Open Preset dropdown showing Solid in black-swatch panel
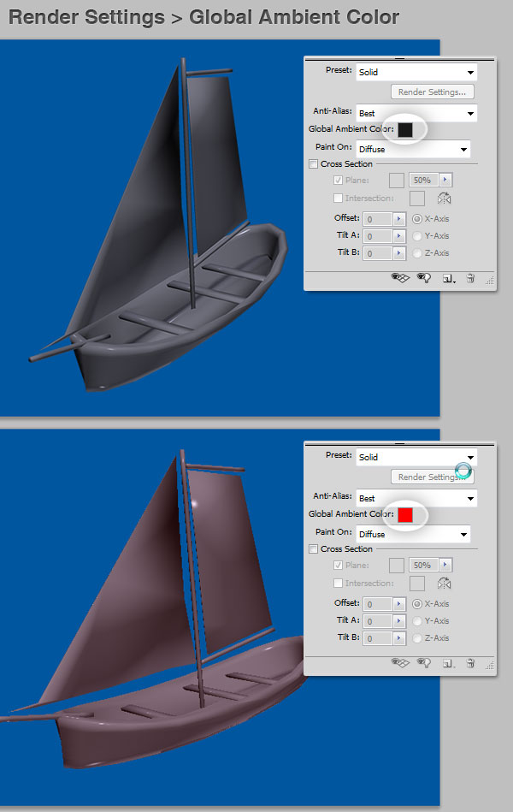Image resolution: width=513 pixels, height=812 pixels. point(416,72)
